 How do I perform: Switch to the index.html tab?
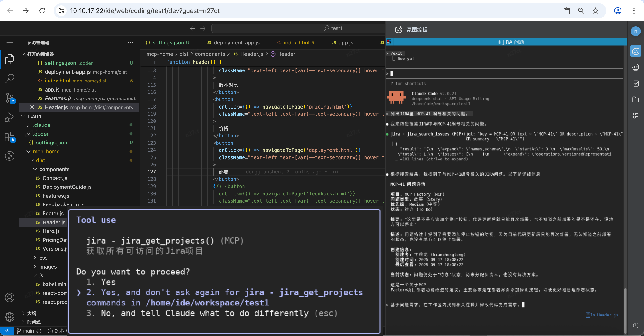pos(296,43)
